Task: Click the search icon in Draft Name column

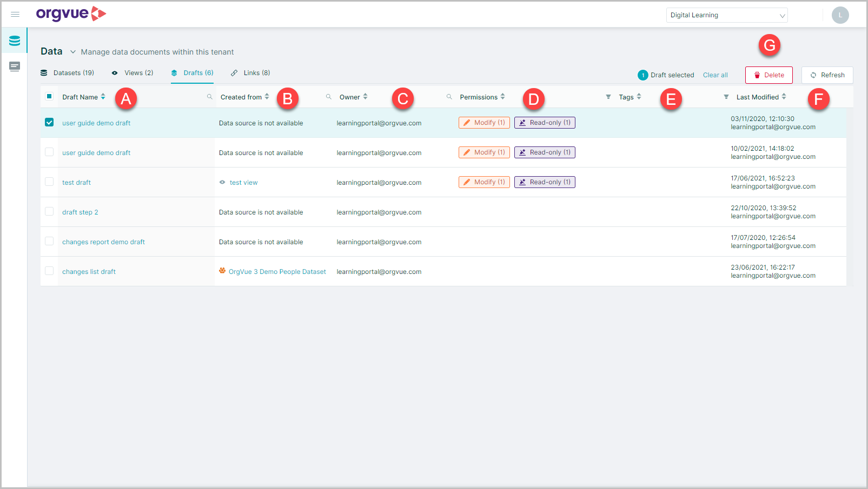Action: point(210,97)
